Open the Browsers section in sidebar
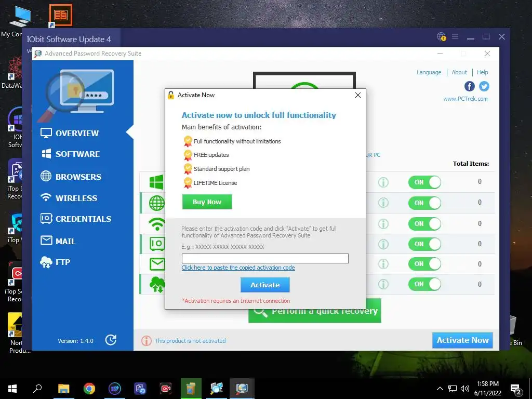The image size is (532, 399). pyautogui.click(x=71, y=177)
